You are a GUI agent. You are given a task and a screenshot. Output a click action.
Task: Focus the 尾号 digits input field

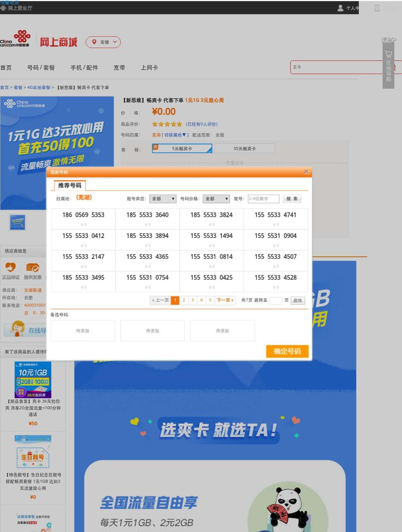[x=264, y=199]
